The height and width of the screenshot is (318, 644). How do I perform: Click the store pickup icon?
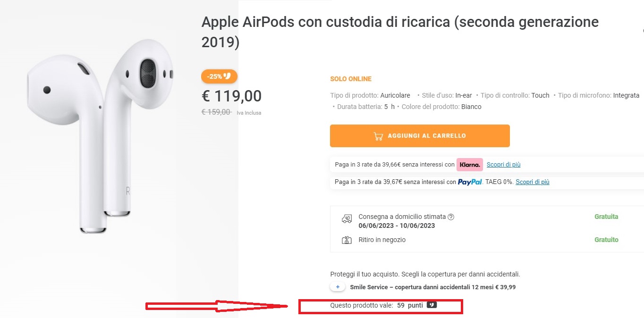[x=347, y=240]
